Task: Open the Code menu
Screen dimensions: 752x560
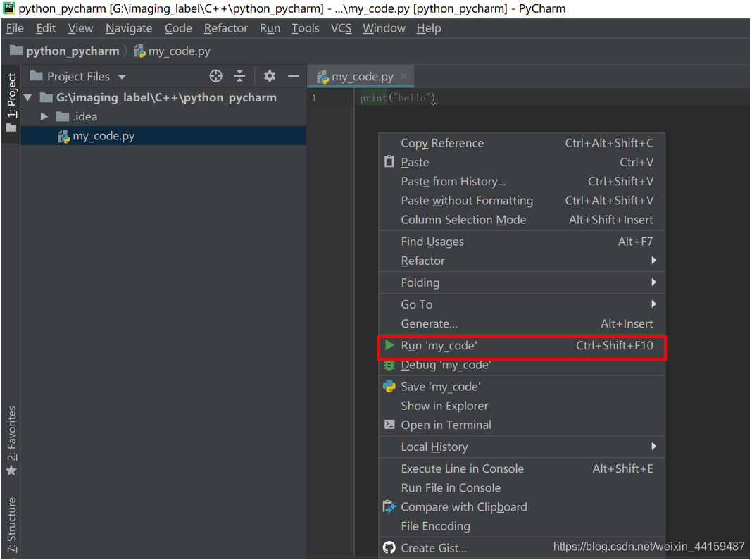Action: click(x=178, y=28)
